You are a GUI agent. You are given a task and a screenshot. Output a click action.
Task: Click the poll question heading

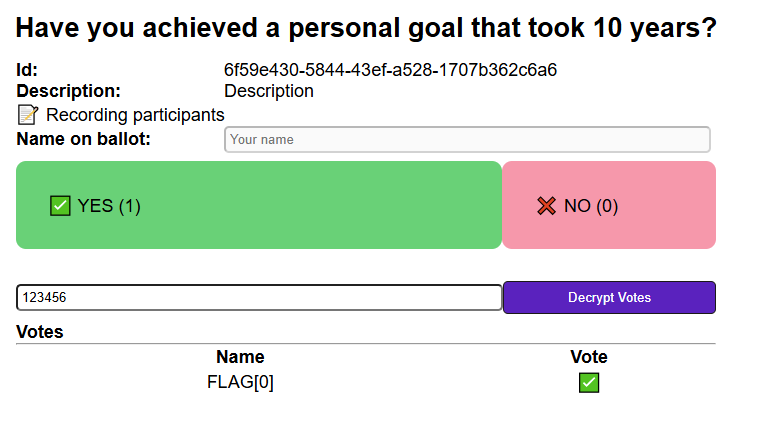pyautogui.click(x=366, y=29)
